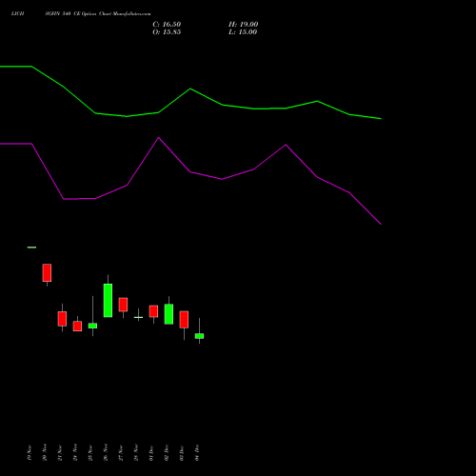
Task: Click the red 01 Dec candlestick
Action: 153,311
